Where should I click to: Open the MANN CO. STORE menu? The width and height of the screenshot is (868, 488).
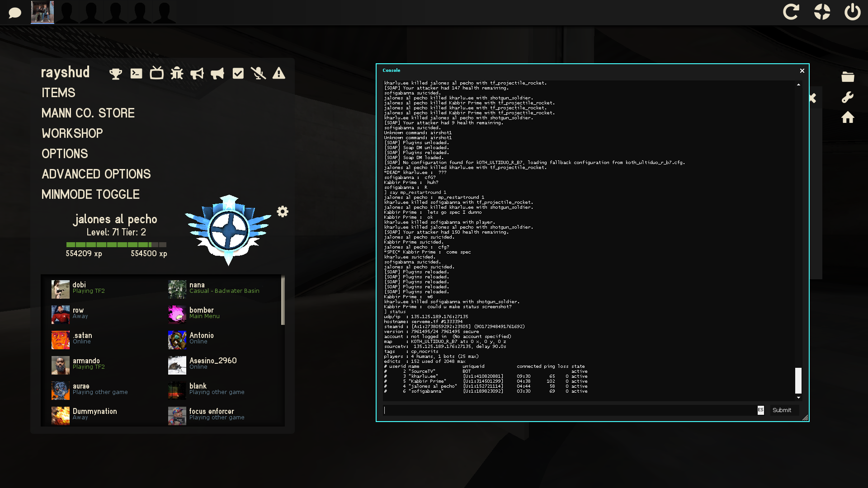[x=88, y=113]
